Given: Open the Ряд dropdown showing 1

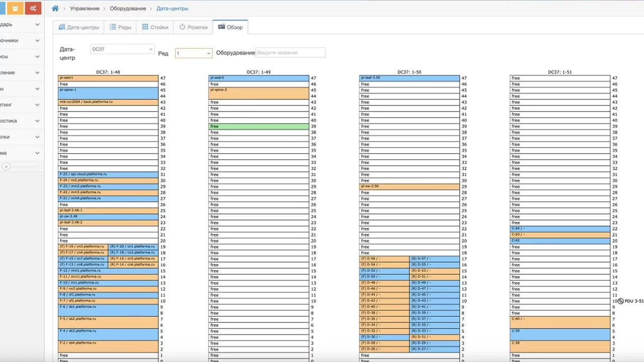Looking at the screenshot, I should (x=194, y=53).
